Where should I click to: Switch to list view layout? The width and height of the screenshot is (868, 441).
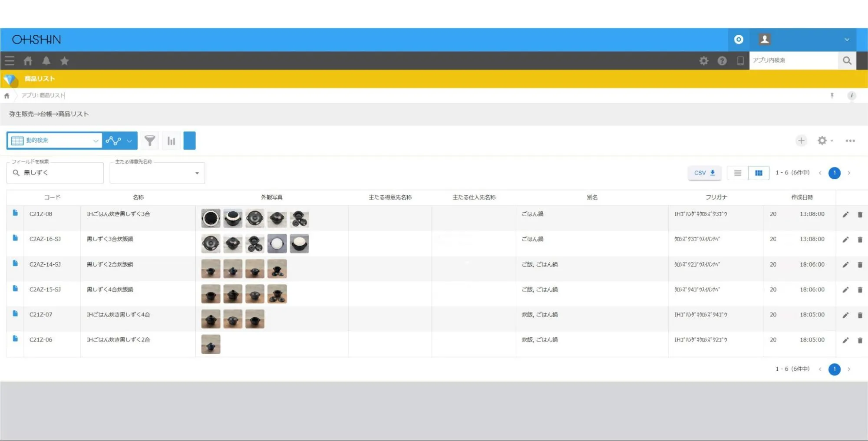pyautogui.click(x=737, y=173)
